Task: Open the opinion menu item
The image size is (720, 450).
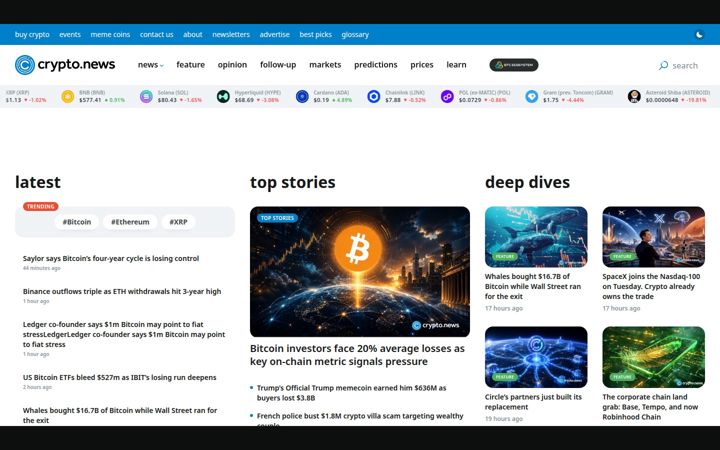Action: pos(232,65)
